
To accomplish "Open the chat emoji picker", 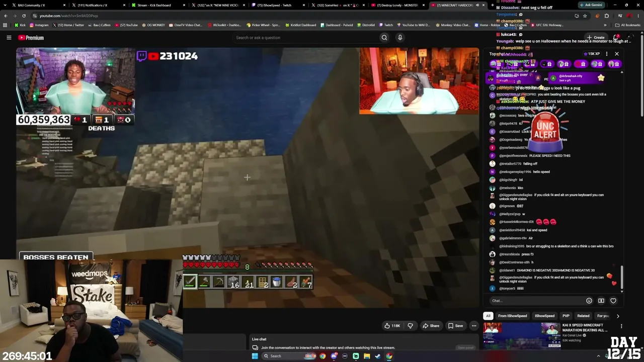I will [589, 301].
